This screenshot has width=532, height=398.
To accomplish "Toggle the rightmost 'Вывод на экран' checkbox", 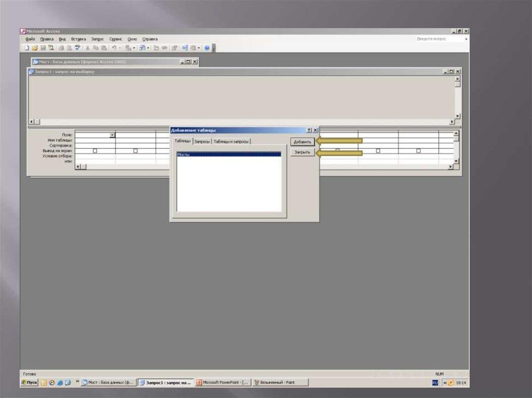I will [x=418, y=150].
